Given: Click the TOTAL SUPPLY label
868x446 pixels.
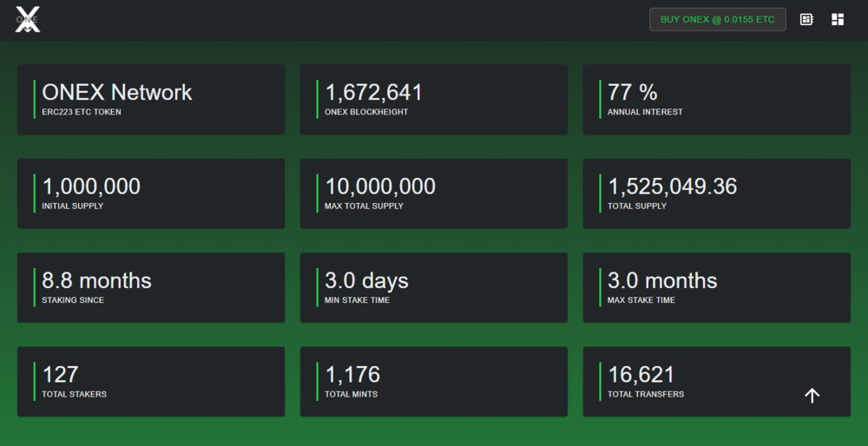Looking at the screenshot, I should tap(636, 207).
